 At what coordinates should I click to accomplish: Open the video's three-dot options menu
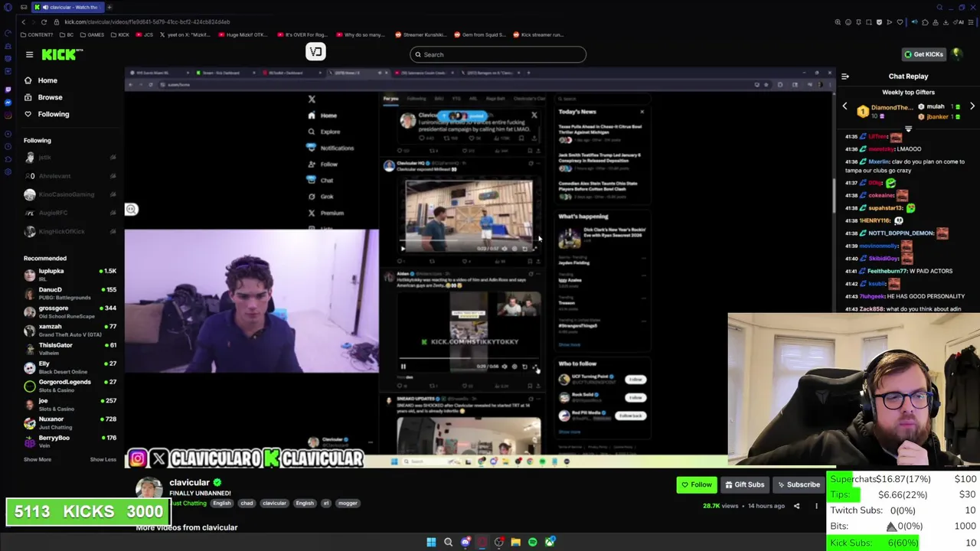(x=816, y=506)
